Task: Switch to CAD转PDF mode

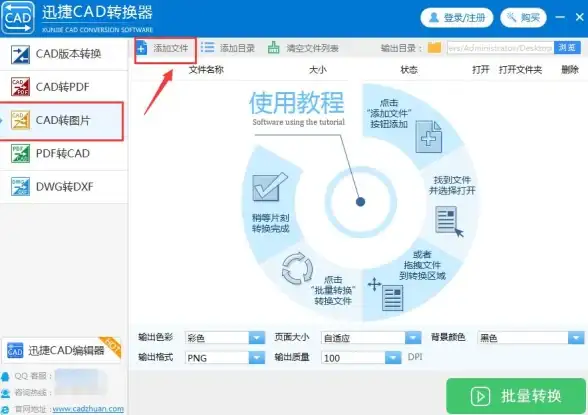Action: 64,87
